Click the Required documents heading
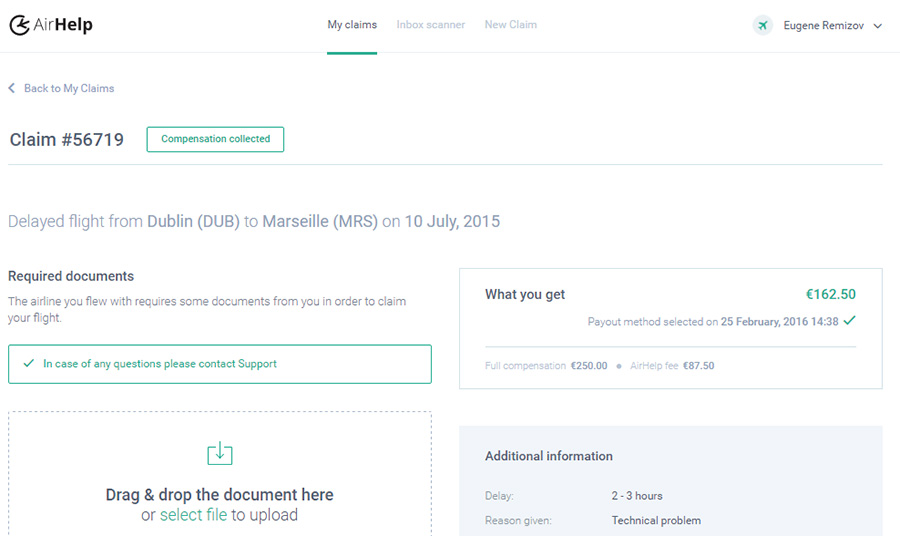The height and width of the screenshot is (536, 900). click(x=71, y=276)
